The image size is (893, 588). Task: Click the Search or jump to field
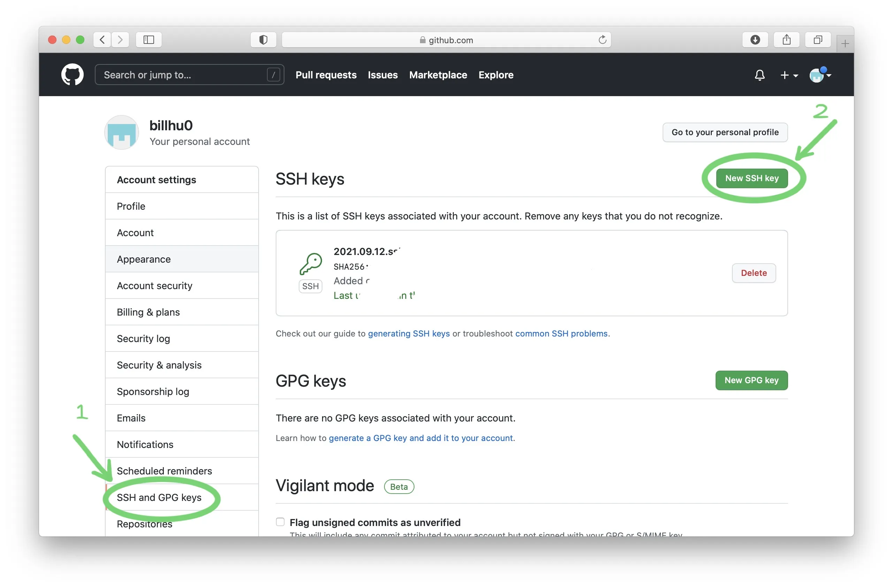184,75
